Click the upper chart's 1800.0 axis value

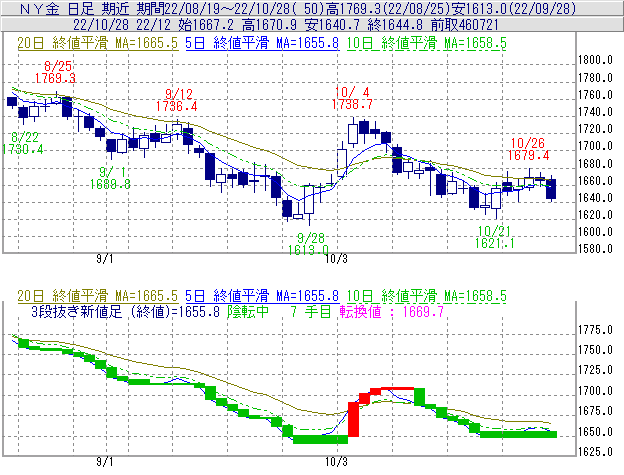point(595,60)
